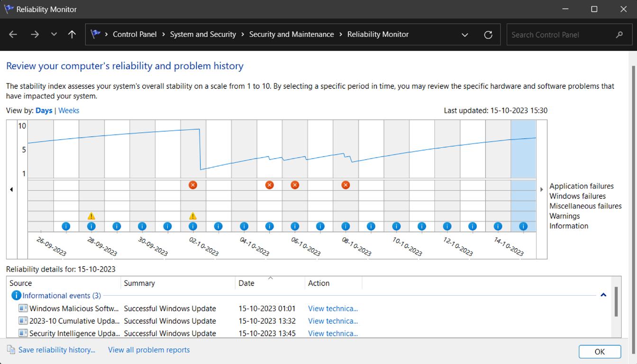Screen dimensions: 637x364
Task: Click the Save reliability history document icon
Action: (11, 350)
